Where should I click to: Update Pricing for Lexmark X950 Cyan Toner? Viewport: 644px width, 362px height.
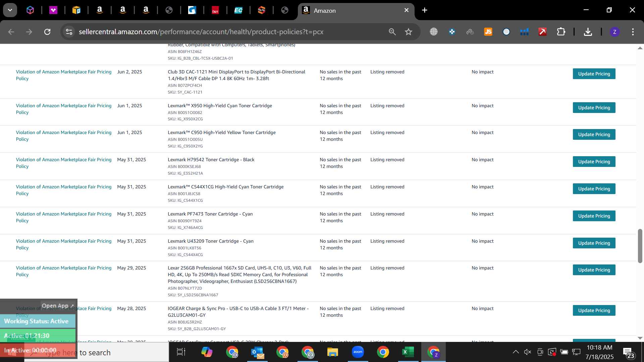coord(594,108)
